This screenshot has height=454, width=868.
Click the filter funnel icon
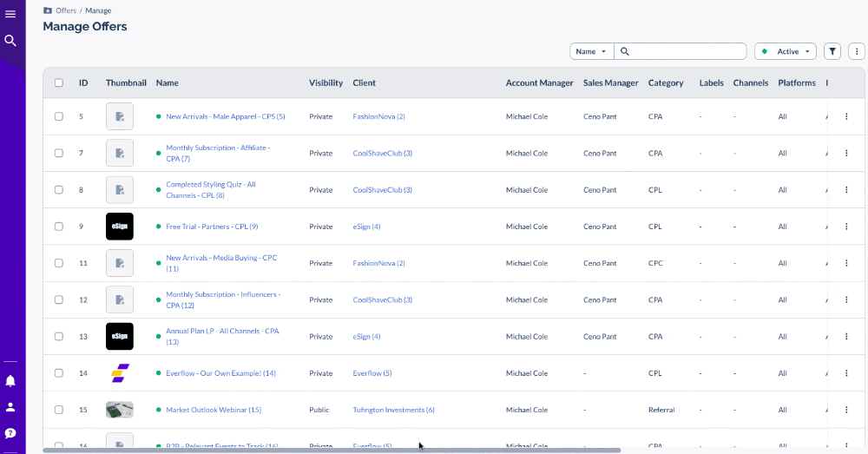(x=832, y=51)
